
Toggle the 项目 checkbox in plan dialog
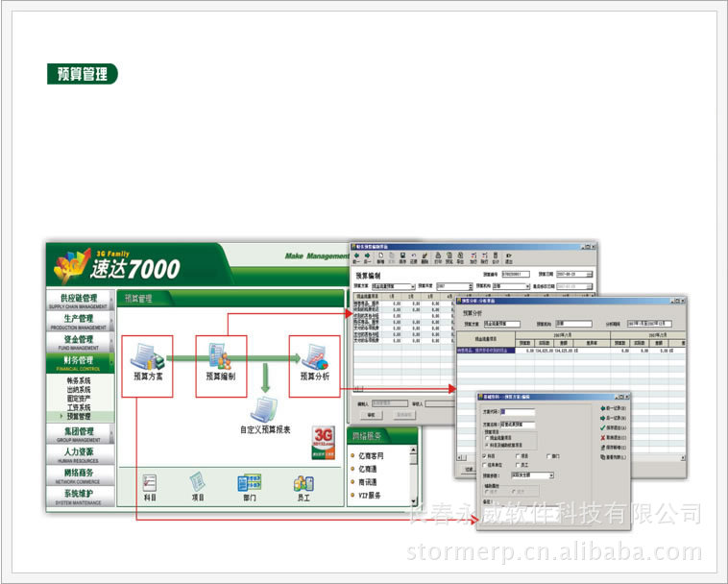pos(518,456)
